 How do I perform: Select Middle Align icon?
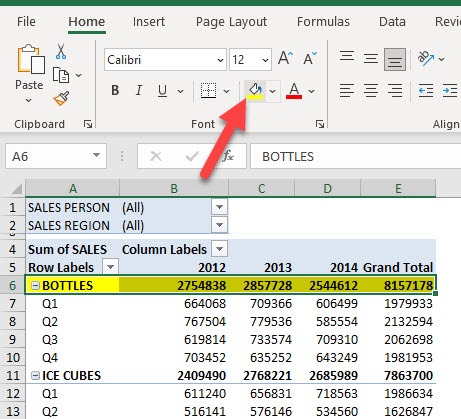[x=371, y=59]
